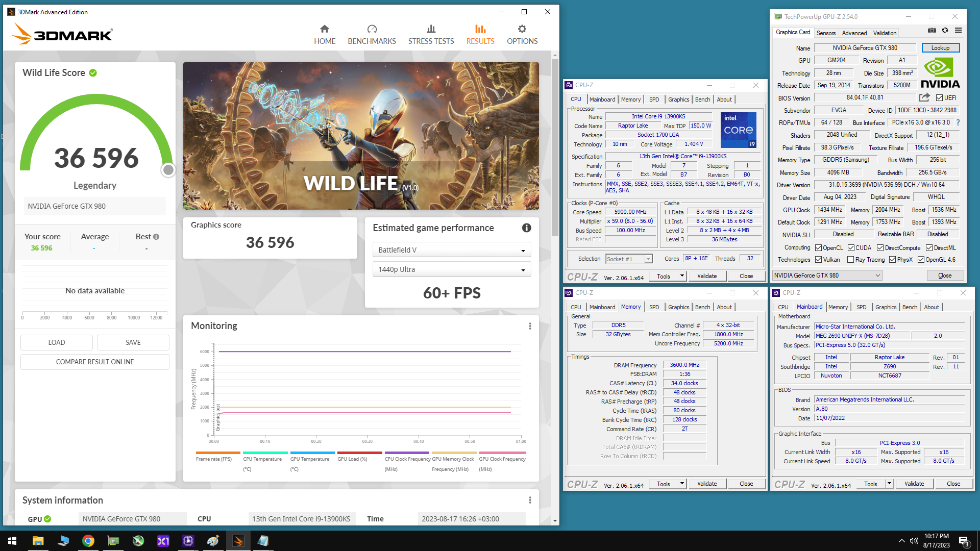Open Bench tab in CPU-Z Memory window
Image resolution: width=980 pixels, height=551 pixels.
(702, 307)
